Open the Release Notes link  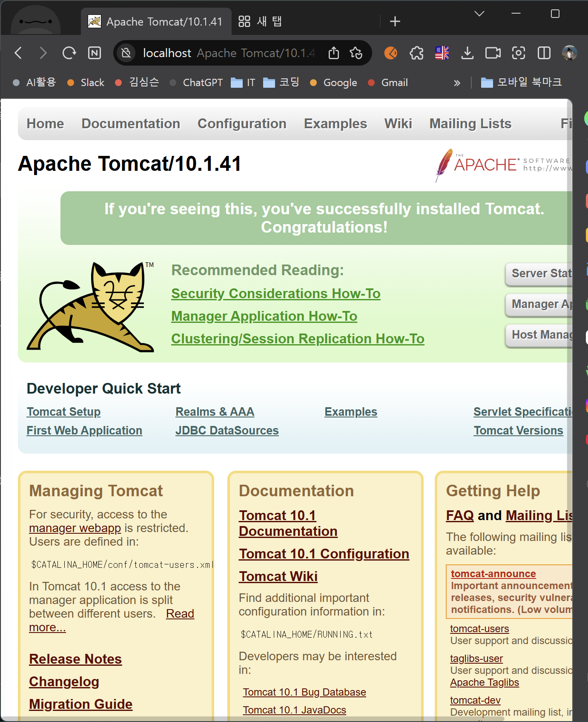pyautogui.click(x=75, y=659)
